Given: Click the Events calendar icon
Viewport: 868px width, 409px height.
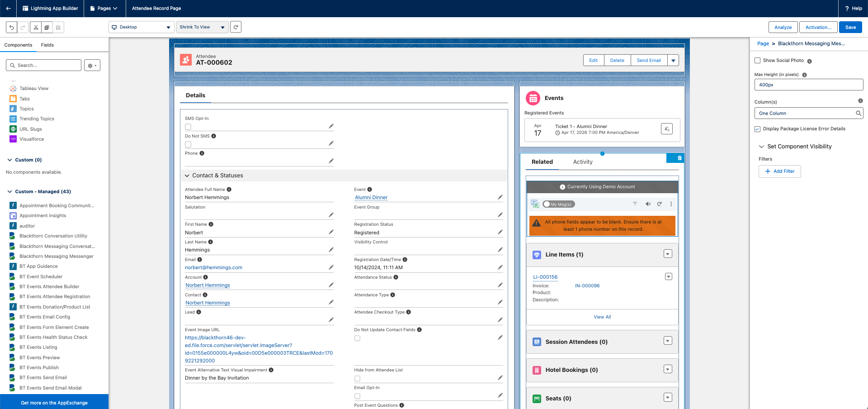Looking at the screenshot, I should (533, 98).
